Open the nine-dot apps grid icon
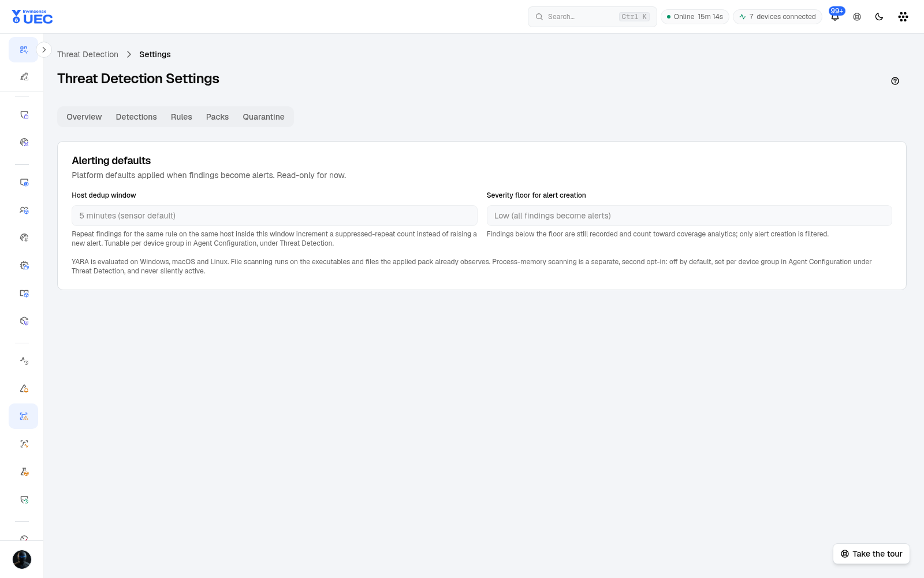The height and width of the screenshot is (578, 924). pyautogui.click(x=903, y=17)
